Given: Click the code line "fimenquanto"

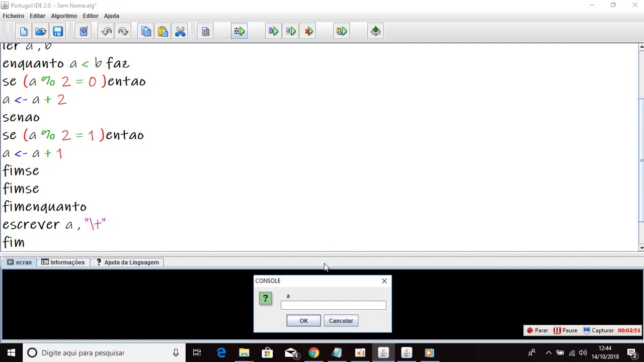Looking at the screenshot, I should click(45, 207).
